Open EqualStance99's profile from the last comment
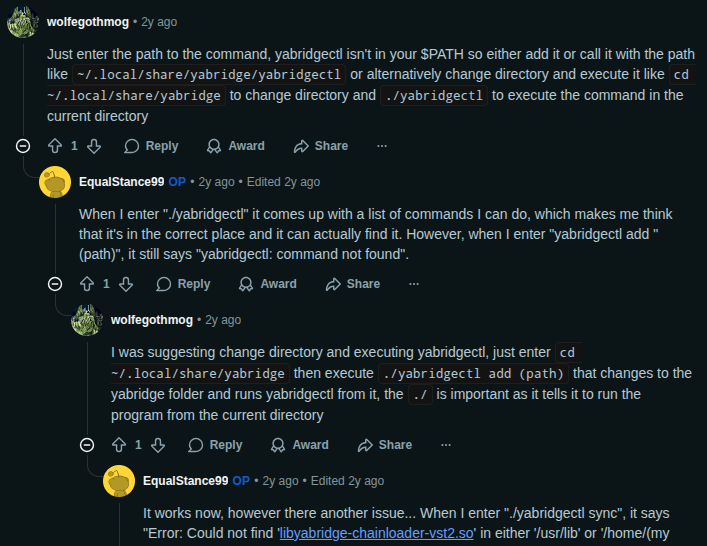Image resolution: width=707 pixels, height=546 pixels. pos(185,481)
